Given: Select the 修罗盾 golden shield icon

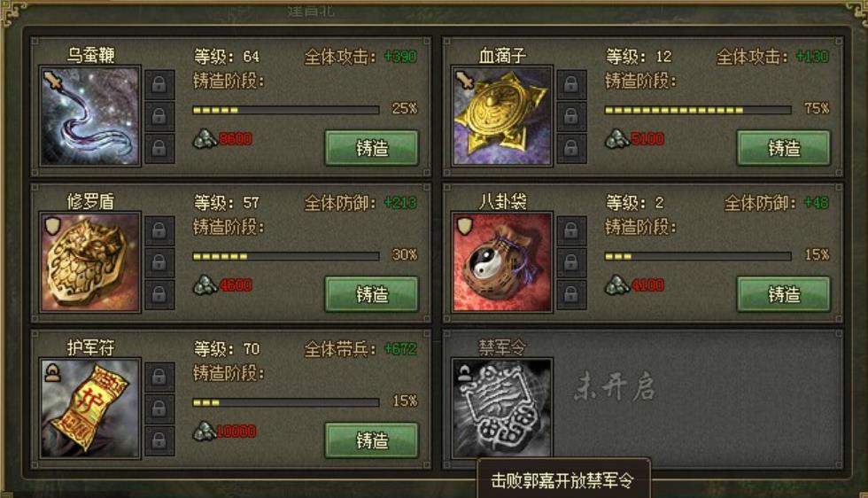Looking at the screenshot, I should click(90, 262).
